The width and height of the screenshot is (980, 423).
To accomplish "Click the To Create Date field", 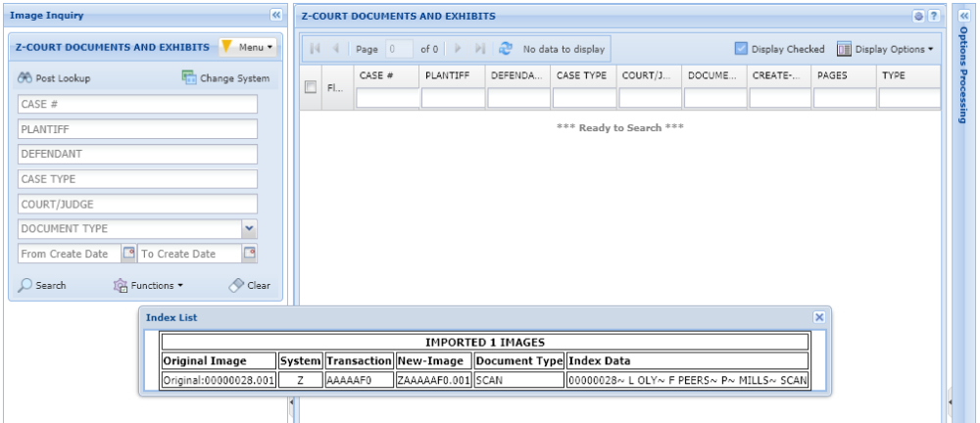I will point(189,254).
